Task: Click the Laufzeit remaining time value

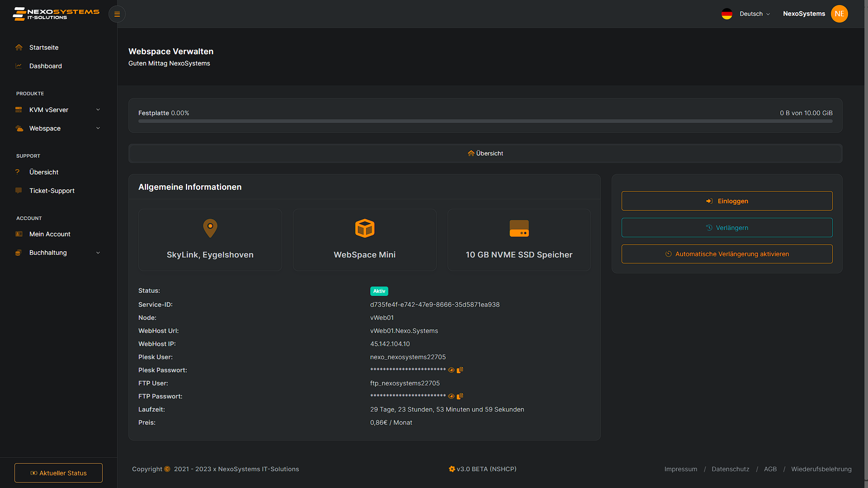Action: [x=447, y=409]
